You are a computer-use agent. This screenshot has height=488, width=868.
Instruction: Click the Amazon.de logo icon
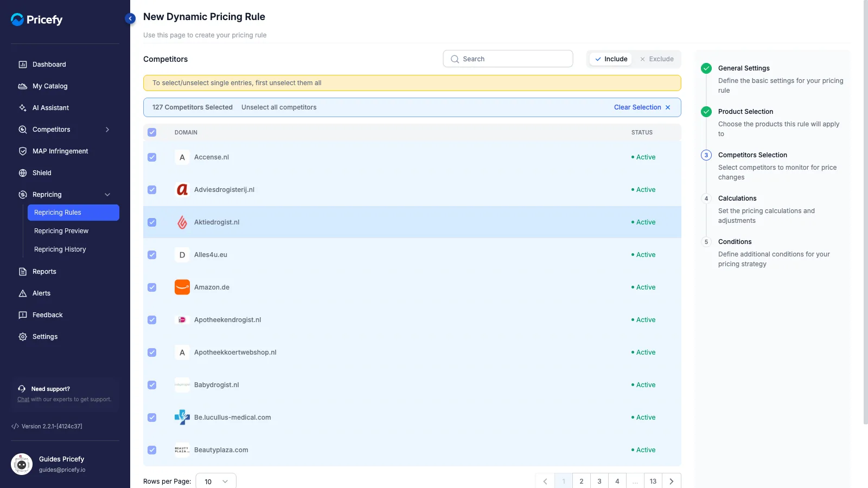[x=182, y=287]
